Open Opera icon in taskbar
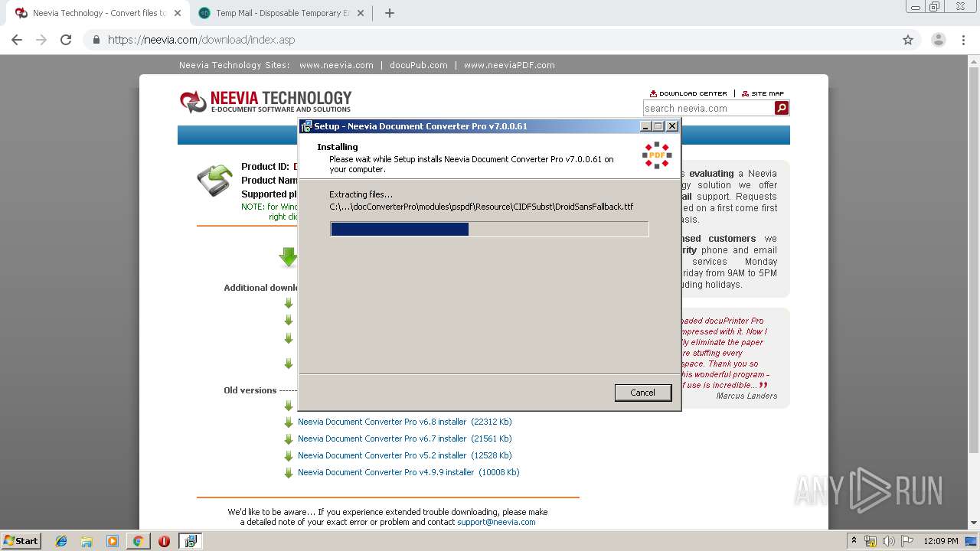This screenshot has height=551, width=980. pyautogui.click(x=164, y=541)
